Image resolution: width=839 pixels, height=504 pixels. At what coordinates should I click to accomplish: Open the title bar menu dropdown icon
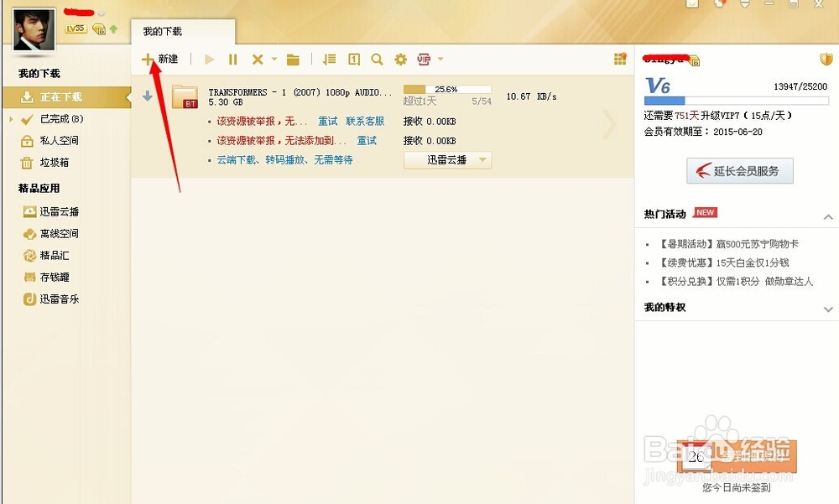[744, 4]
